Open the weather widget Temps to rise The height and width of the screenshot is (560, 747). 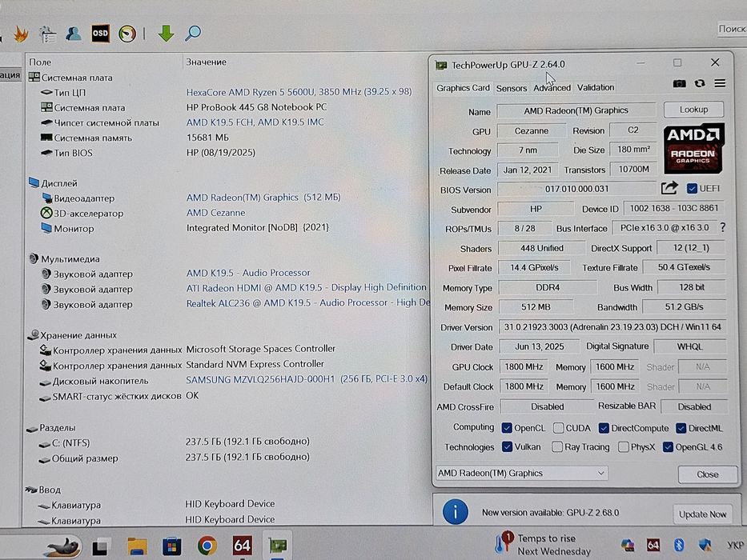[543, 544]
